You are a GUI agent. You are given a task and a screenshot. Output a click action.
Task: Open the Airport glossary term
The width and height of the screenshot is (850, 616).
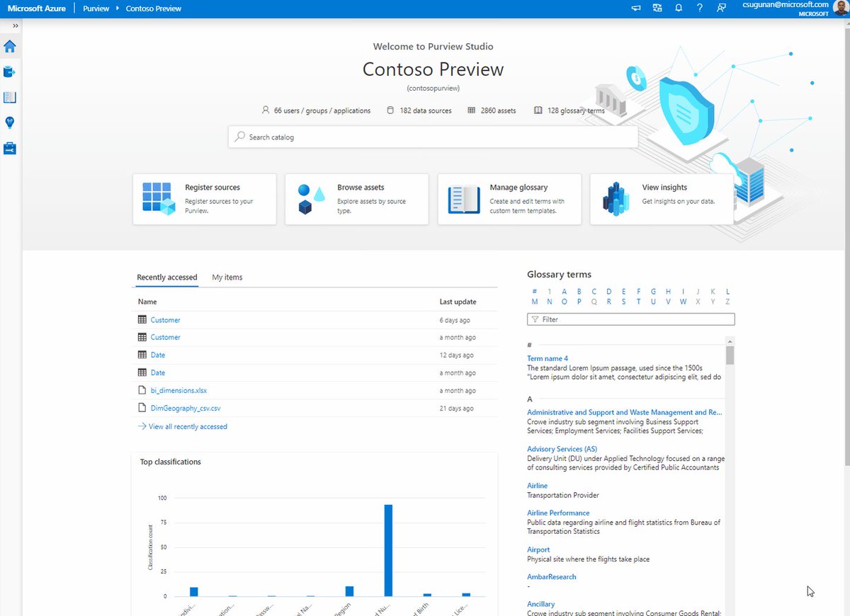[x=538, y=549]
